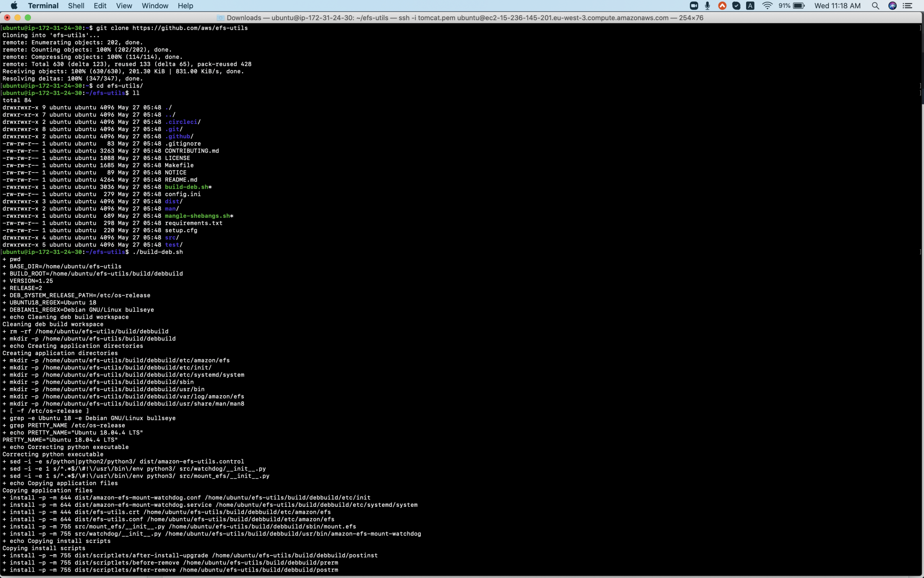This screenshot has width=924, height=578.
Task: Open the Notification Center list icon
Action: tap(908, 6)
